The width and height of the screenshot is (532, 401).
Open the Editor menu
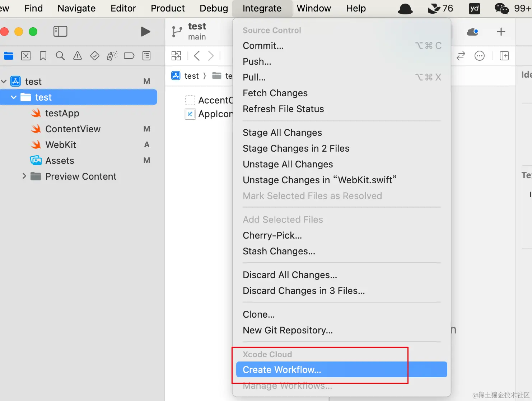(x=123, y=8)
